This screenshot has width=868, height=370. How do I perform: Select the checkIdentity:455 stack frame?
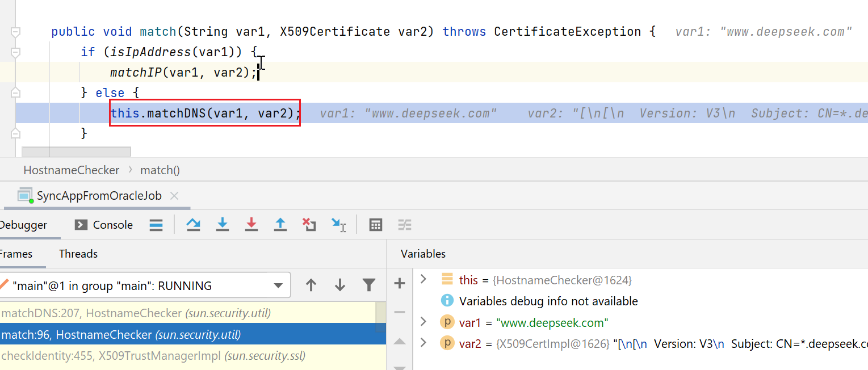point(153,356)
